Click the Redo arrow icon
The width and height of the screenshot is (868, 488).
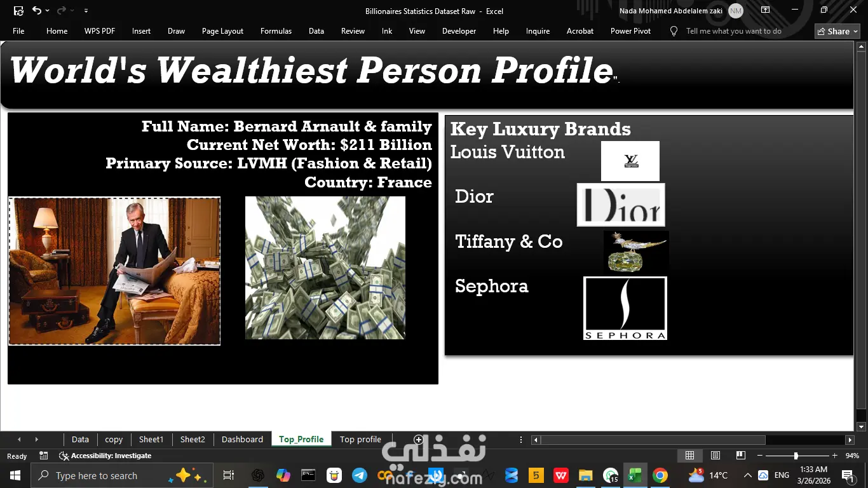[61, 10]
